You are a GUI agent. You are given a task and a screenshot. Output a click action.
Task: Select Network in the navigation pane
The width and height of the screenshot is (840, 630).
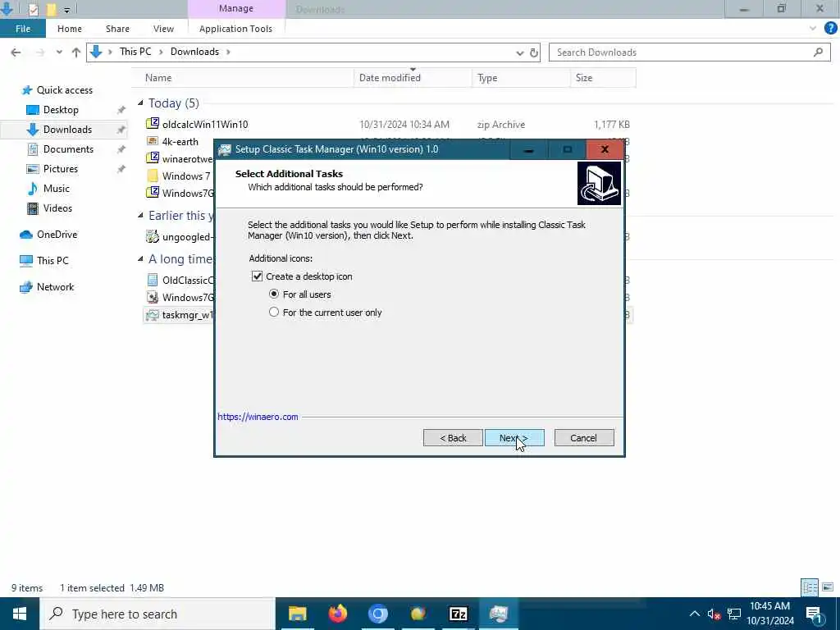[x=55, y=287]
